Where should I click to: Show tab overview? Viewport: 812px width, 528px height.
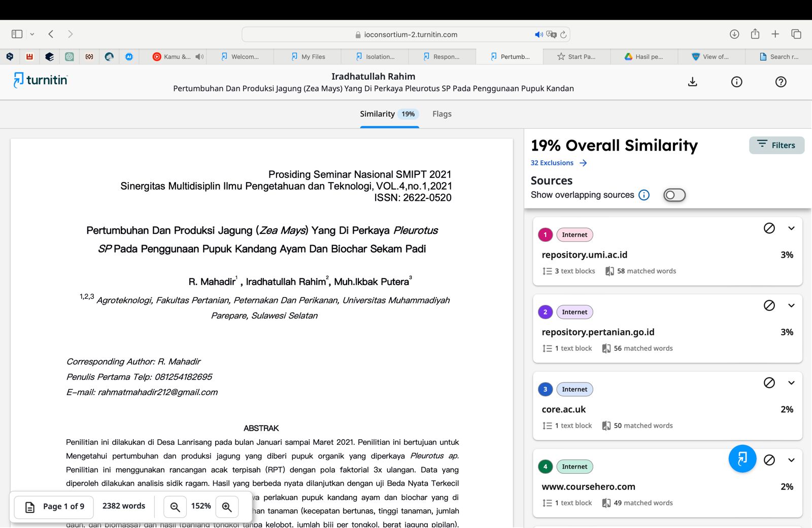(x=796, y=34)
